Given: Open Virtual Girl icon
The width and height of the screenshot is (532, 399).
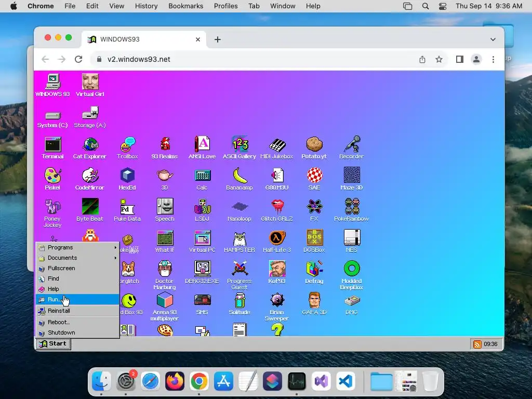Looking at the screenshot, I should tap(90, 85).
